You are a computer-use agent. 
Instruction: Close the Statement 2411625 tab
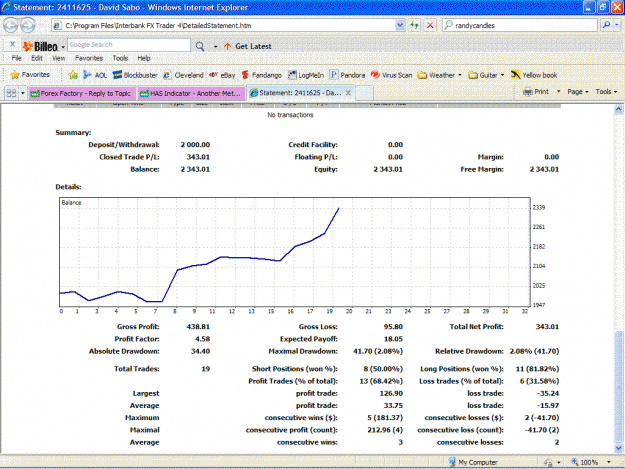(348, 93)
